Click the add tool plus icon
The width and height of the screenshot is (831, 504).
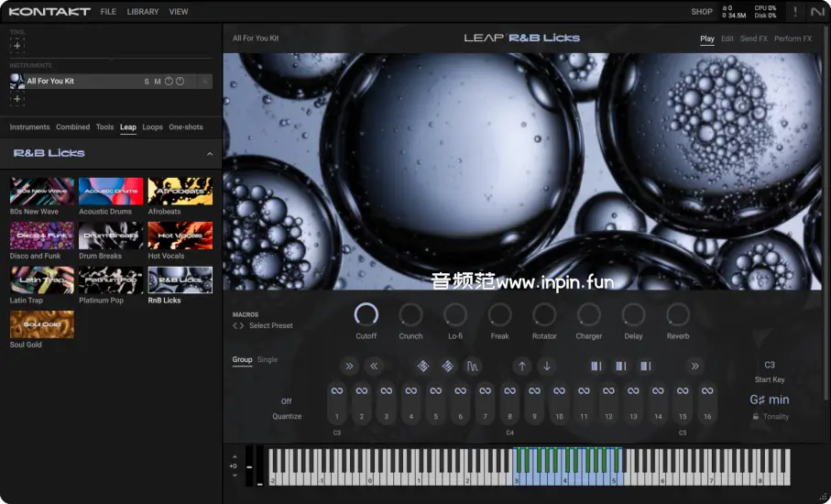[x=17, y=46]
